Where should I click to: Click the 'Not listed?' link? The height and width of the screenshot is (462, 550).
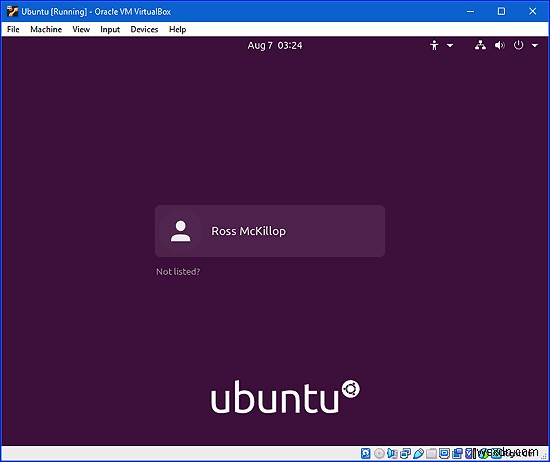178,272
